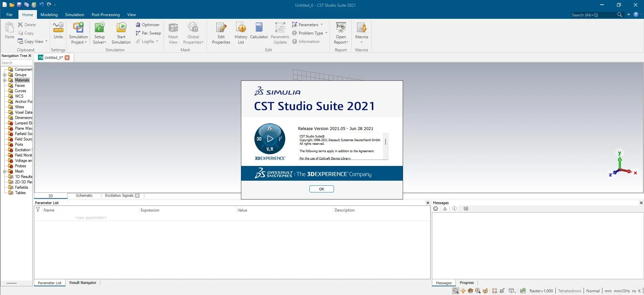The width and height of the screenshot is (644, 295).
Task: Click the Save All icon in title bar
Action: coord(27,5)
